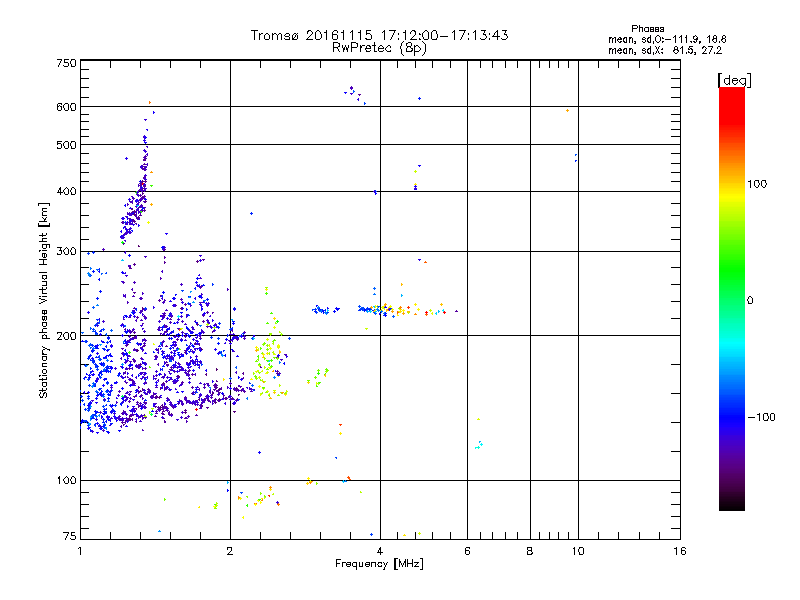This screenshot has height=600, width=800.
Task: Click the colorbar tick label '-100'
Action: point(761,417)
